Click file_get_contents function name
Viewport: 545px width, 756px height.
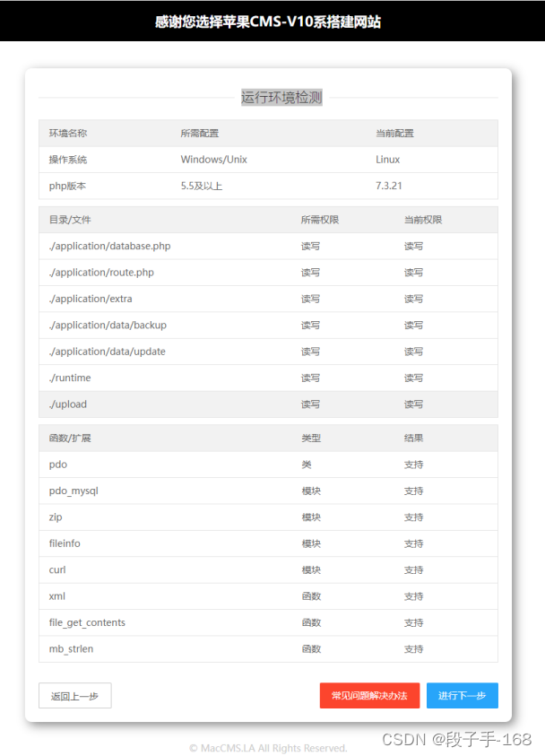point(87,622)
